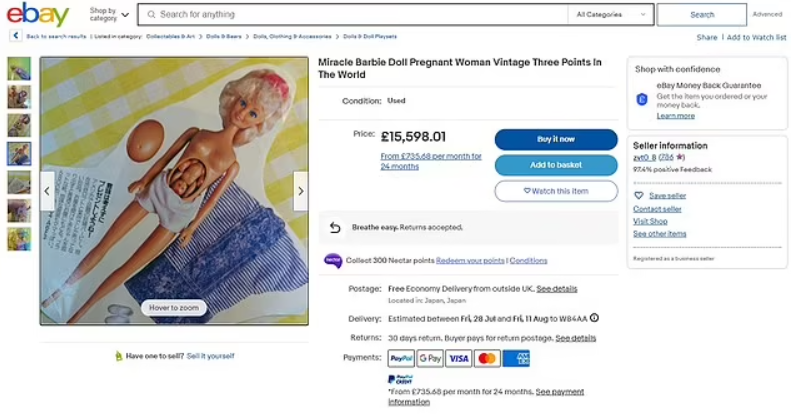Select the Visa payment icon
This screenshot has height=417, width=791.
pos(458,358)
